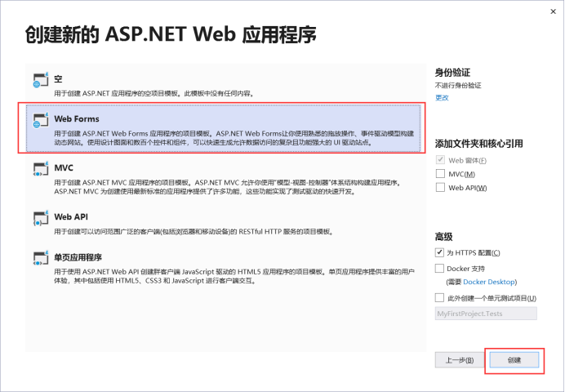The width and height of the screenshot is (565, 392).
Task: Click the 上一步(B) back button
Action: (x=460, y=360)
